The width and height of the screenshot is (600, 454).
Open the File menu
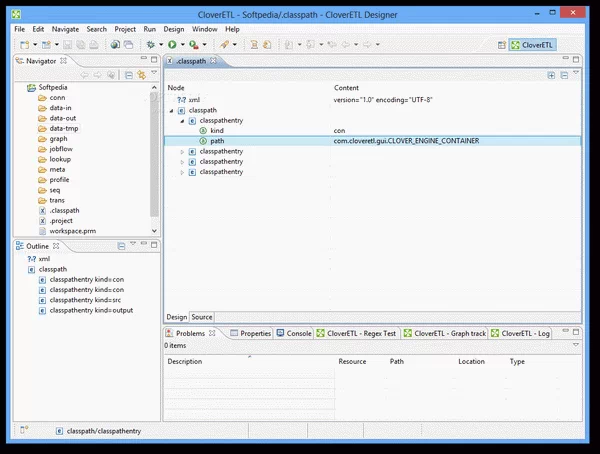(x=19, y=29)
